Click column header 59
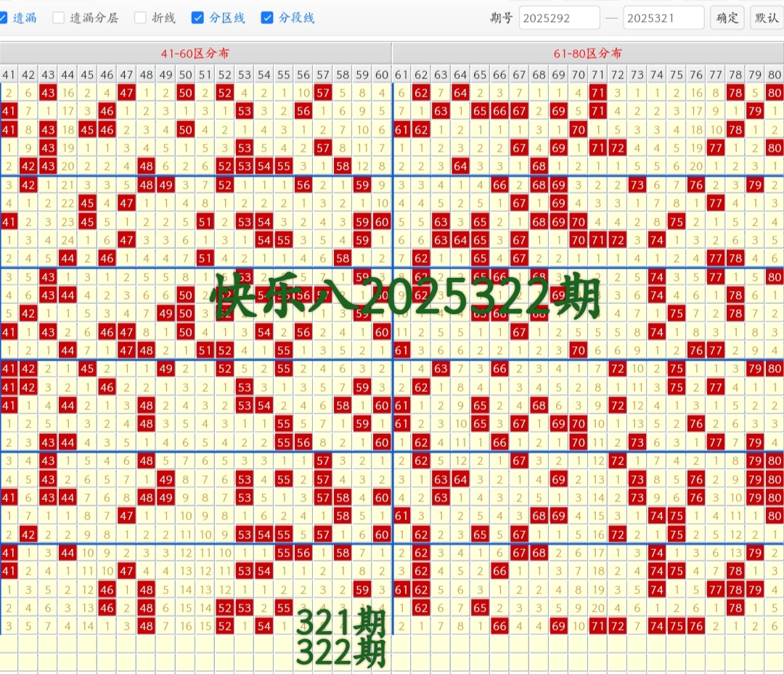The image size is (784, 674). pyautogui.click(x=362, y=75)
